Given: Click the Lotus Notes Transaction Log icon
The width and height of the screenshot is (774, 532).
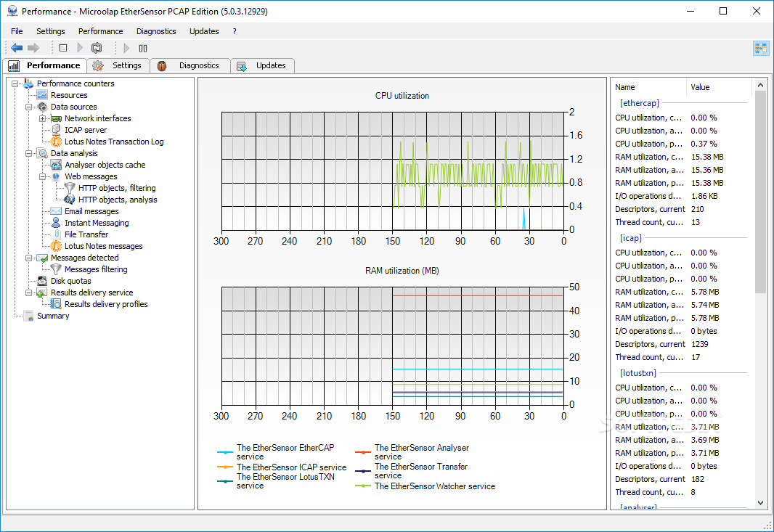Looking at the screenshot, I should [x=57, y=142].
